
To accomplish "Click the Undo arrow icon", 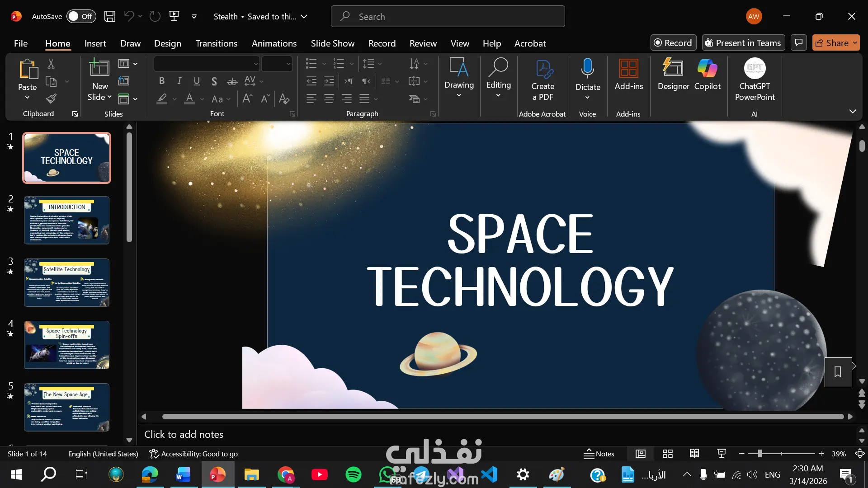I will [x=129, y=16].
